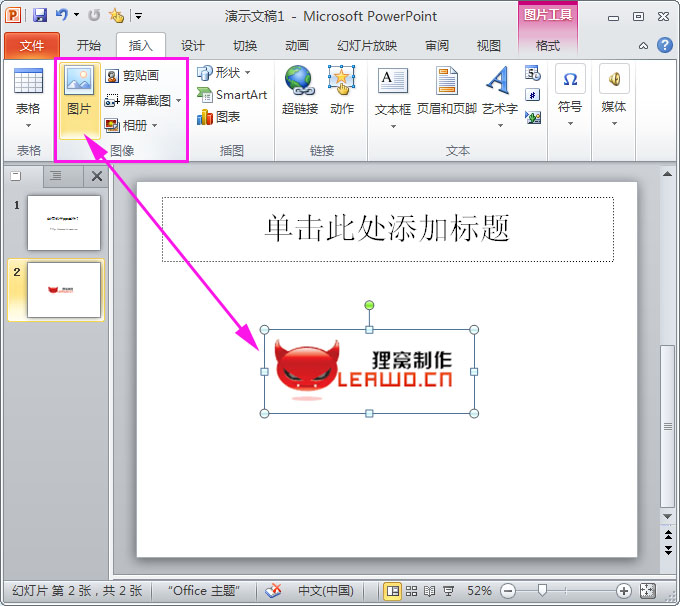Screen dimensions: 680x606
Task: Expand the 屏幕截图 dropdown arrow
Action: point(179,101)
